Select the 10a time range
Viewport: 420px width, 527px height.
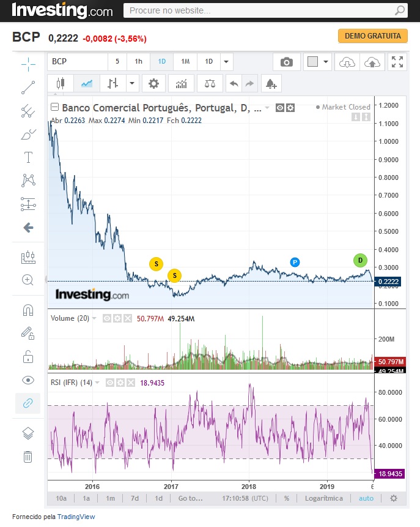tap(61, 498)
